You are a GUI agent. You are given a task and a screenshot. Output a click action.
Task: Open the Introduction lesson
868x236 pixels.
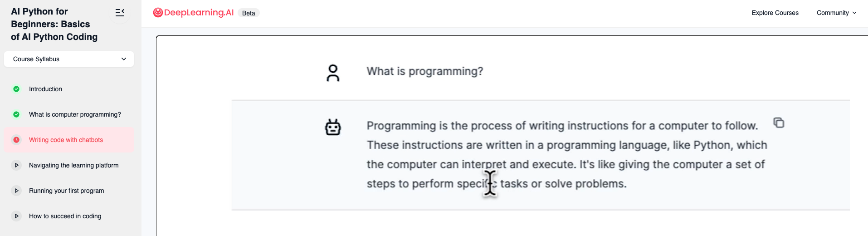pos(45,89)
